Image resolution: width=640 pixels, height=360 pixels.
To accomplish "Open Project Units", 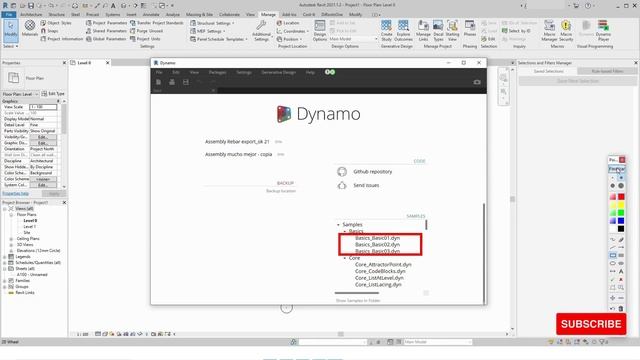I will 145,39.
